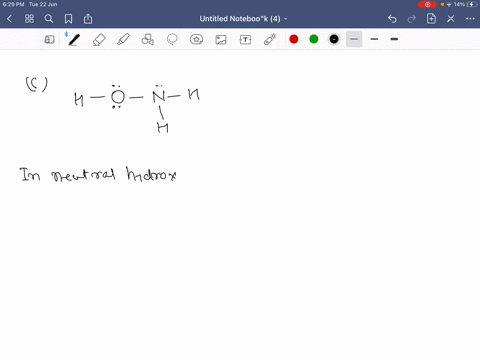This screenshot has height=360, width=480.
Task: Bookmark the current page
Action: tap(68, 19)
